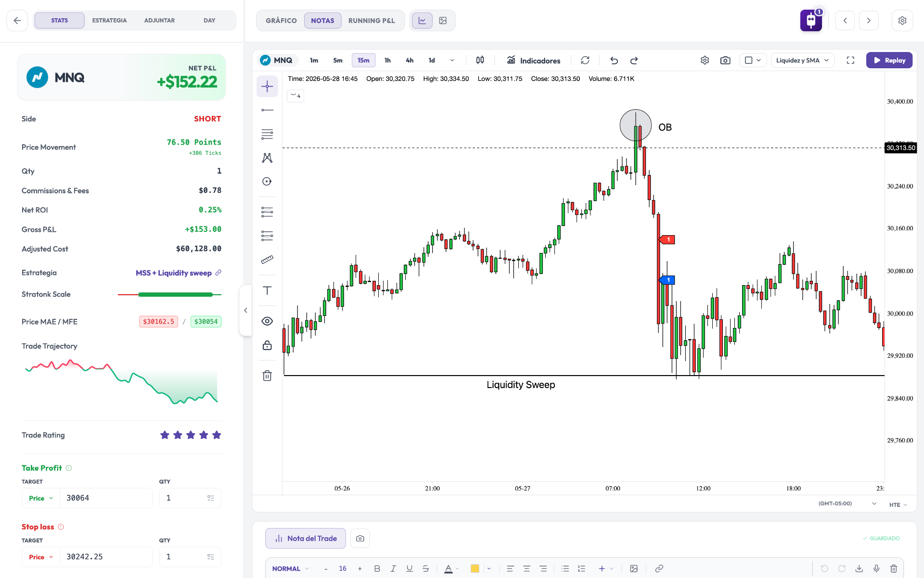Screen dimensions: 924x578
Task: Open the candlestick chart type icon
Action: pyautogui.click(x=480, y=60)
